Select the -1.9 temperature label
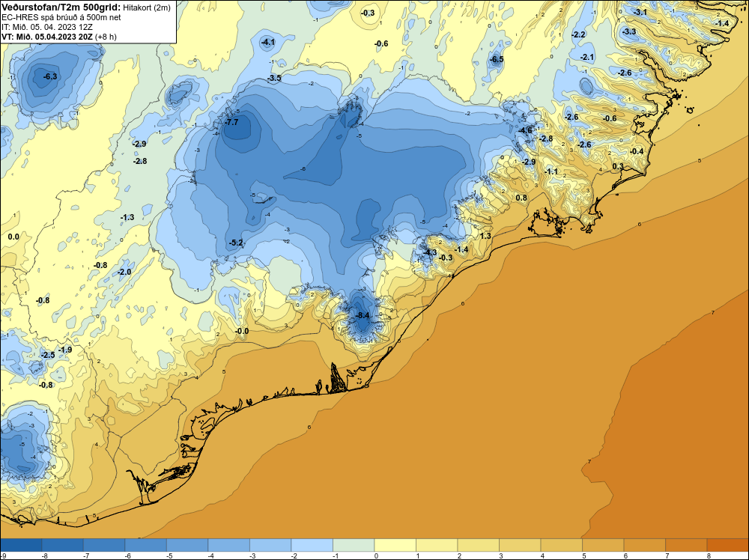Screen dimensions: 749x560 (x=65, y=350)
